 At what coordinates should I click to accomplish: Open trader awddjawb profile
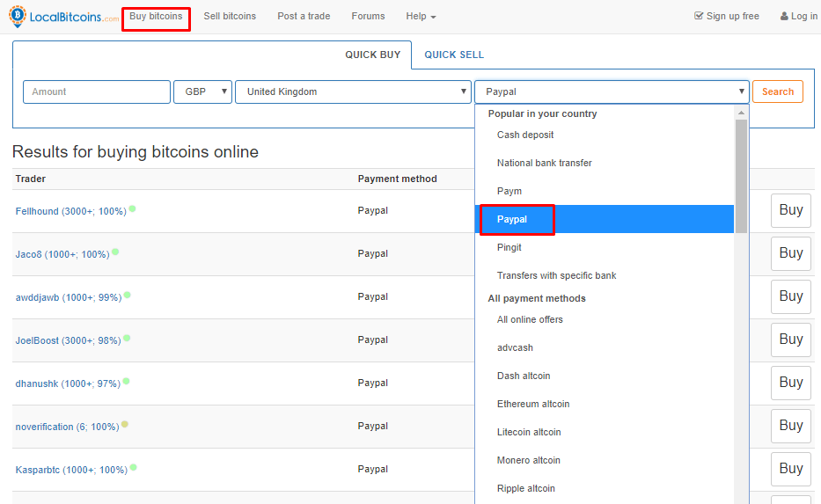coord(69,298)
